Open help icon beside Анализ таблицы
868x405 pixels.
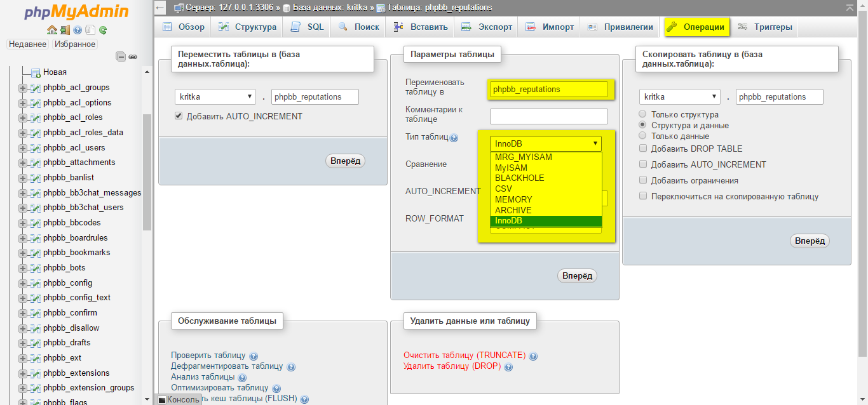[242, 378]
